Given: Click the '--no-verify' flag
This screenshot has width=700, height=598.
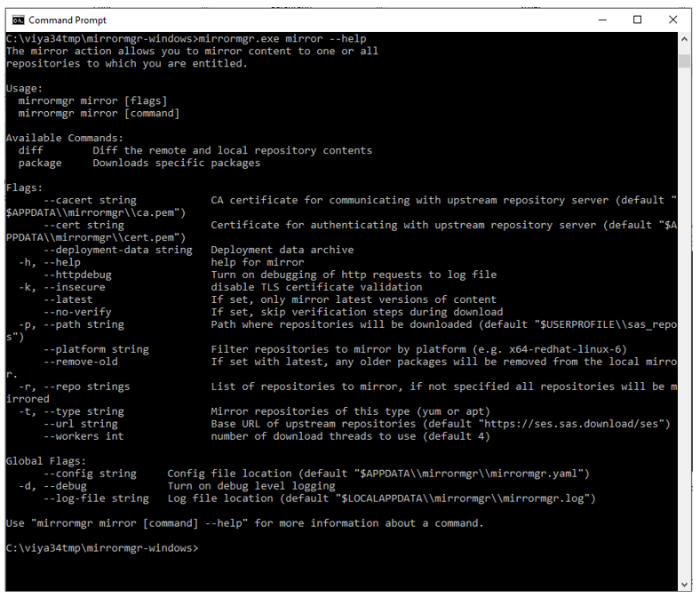Looking at the screenshot, I should point(77,312).
